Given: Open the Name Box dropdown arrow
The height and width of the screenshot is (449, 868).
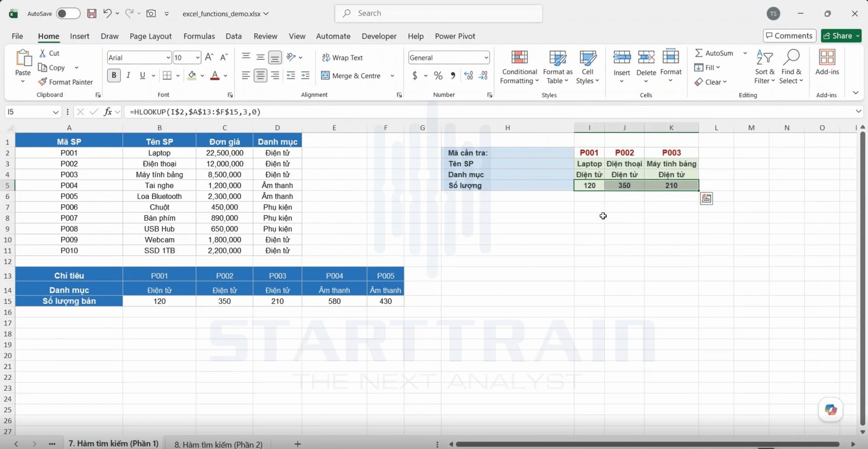Looking at the screenshot, I should (x=56, y=112).
